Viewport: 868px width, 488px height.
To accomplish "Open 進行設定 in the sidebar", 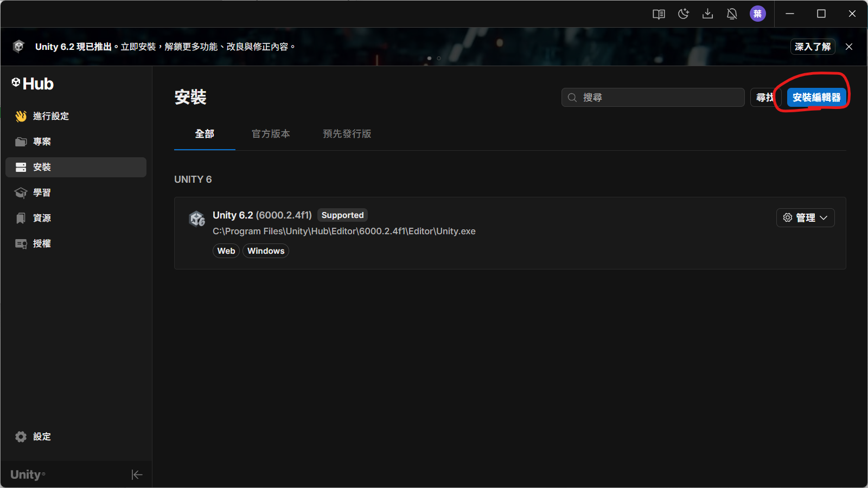I will pos(76,116).
